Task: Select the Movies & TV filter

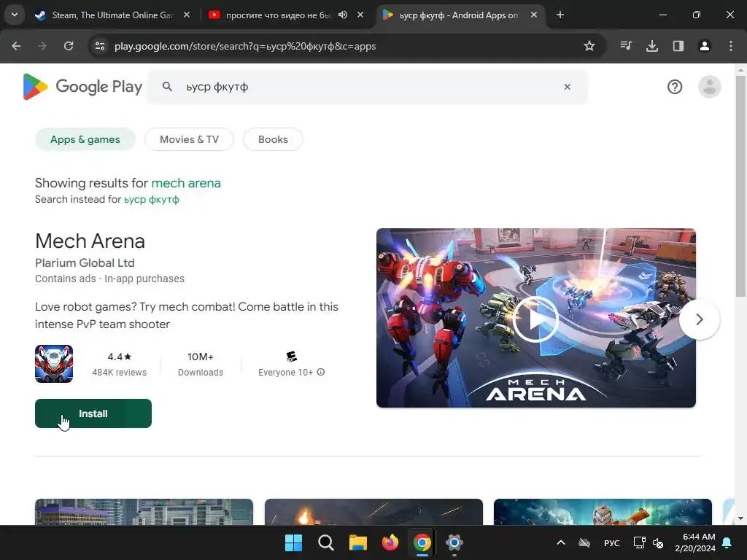Action: (189, 139)
